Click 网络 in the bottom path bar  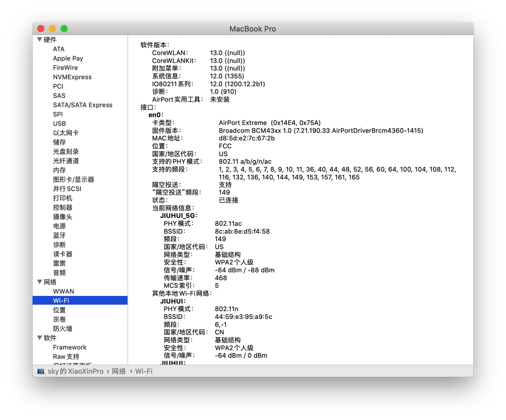[x=119, y=371]
